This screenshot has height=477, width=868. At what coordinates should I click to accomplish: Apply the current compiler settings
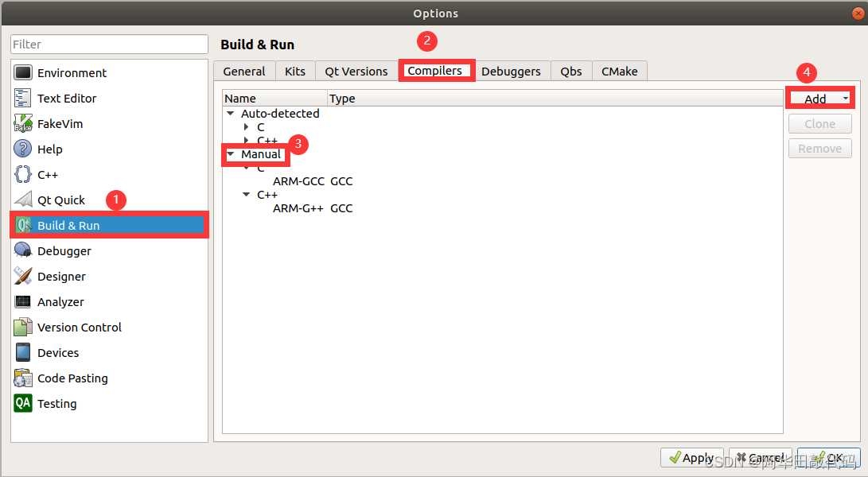[x=691, y=457]
